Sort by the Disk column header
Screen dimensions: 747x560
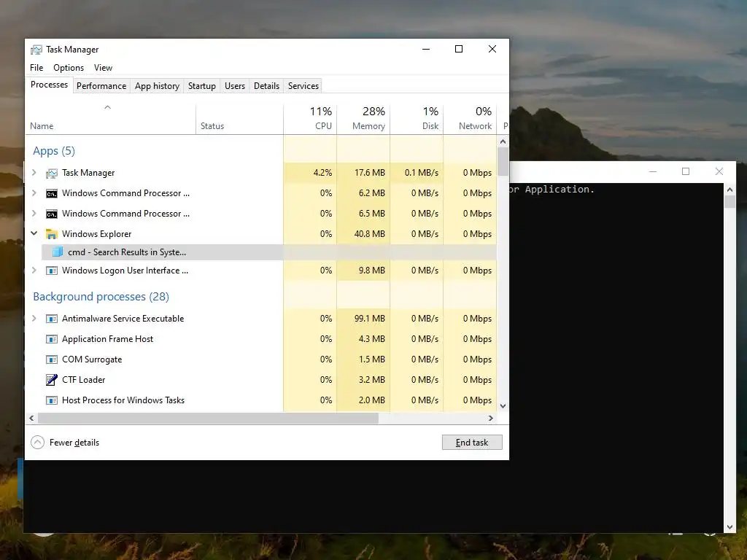click(x=417, y=119)
